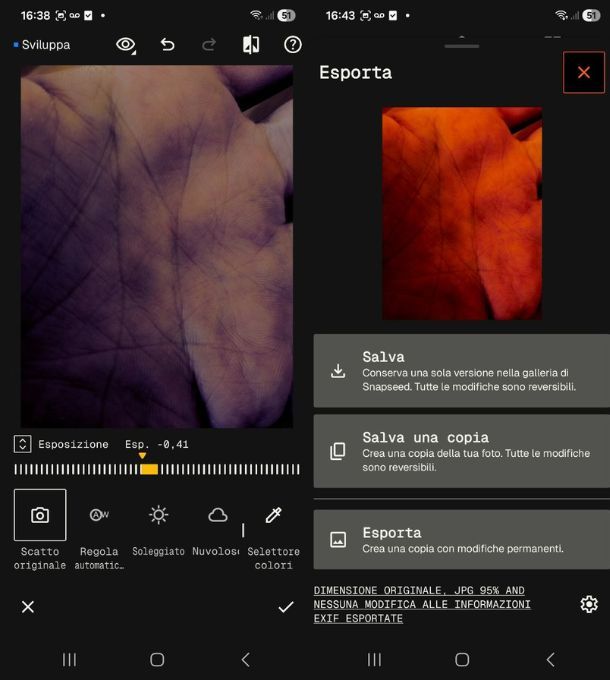This screenshot has width=610, height=680.
Task: Tap the download icon beside Salva
Action: (x=338, y=371)
